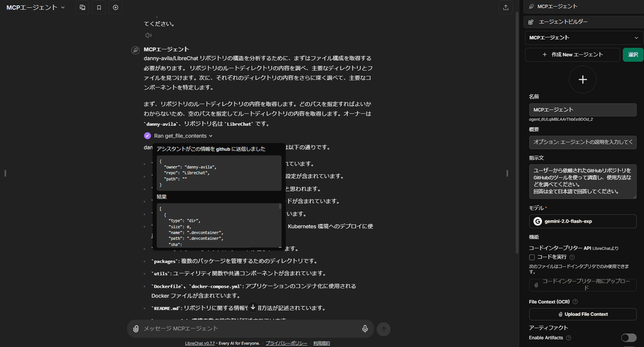Click inside the message input field

point(241,329)
